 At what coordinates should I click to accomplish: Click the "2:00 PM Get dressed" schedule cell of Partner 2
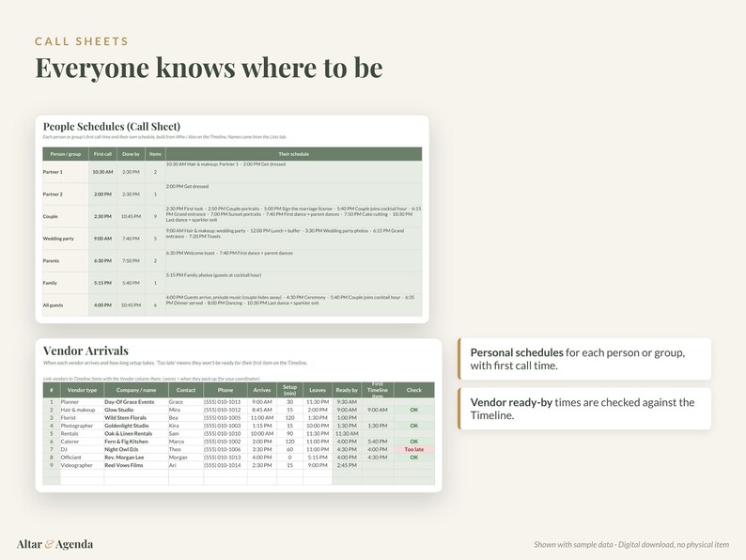[x=293, y=194]
